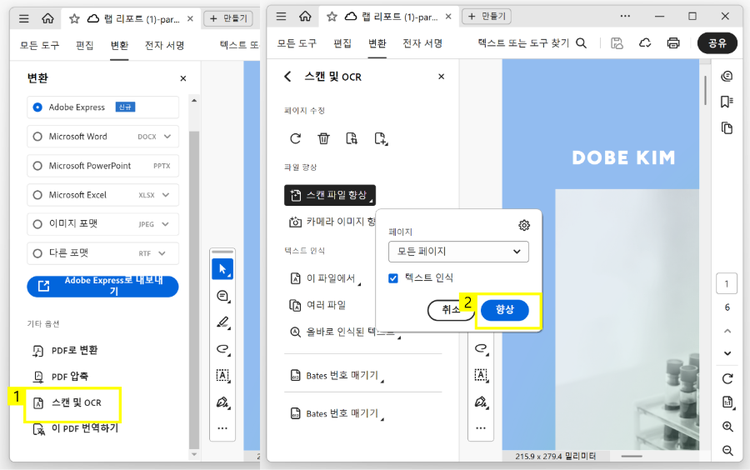This screenshot has width=750, height=470.
Task: Open more tools ellipsis in left toolbar
Action: 222,428
